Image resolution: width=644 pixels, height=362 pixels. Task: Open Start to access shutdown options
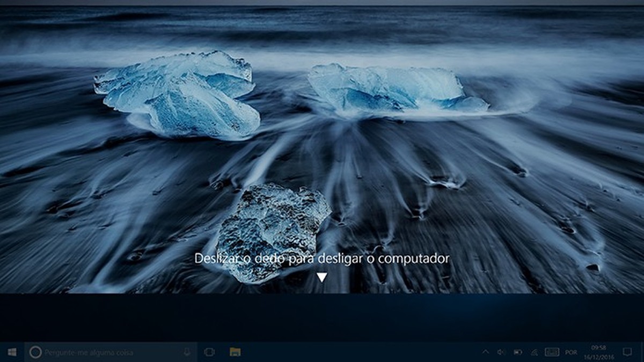pyautogui.click(x=11, y=351)
